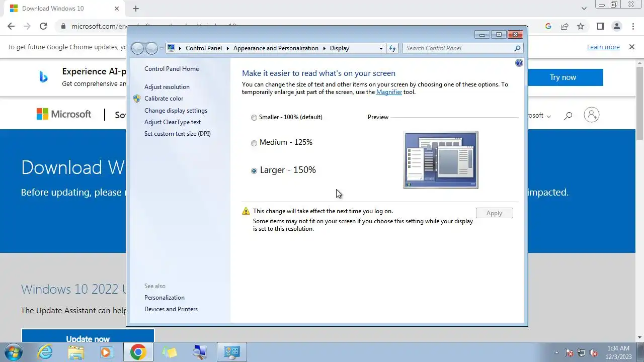Viewport: 644px width, 362px height.
Task: Click the share page icon in Chrome
Action: click(565, 26)
